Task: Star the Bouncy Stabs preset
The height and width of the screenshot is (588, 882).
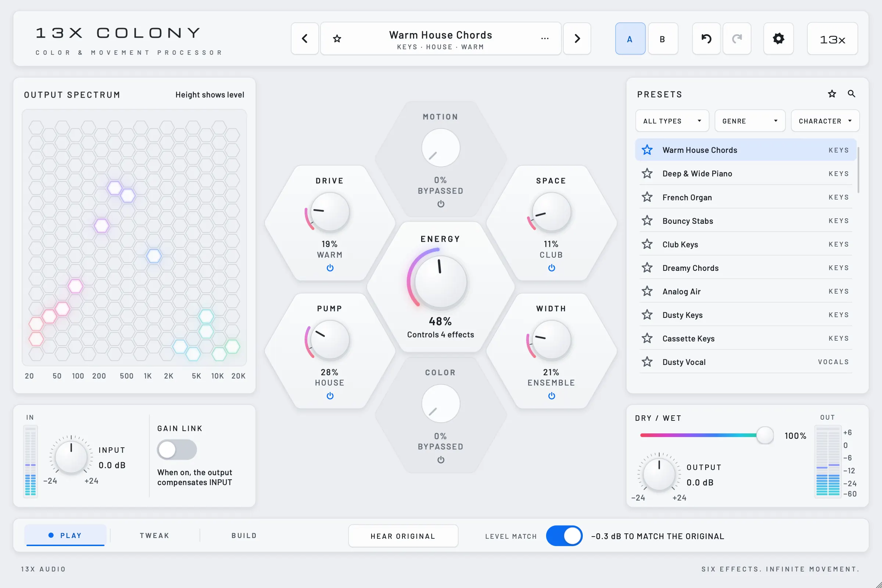Action: (x=647, y=220)
